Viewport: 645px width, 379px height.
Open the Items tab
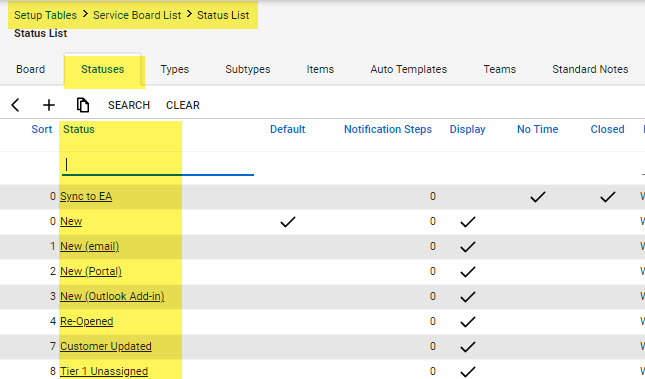tap(320, 69)
